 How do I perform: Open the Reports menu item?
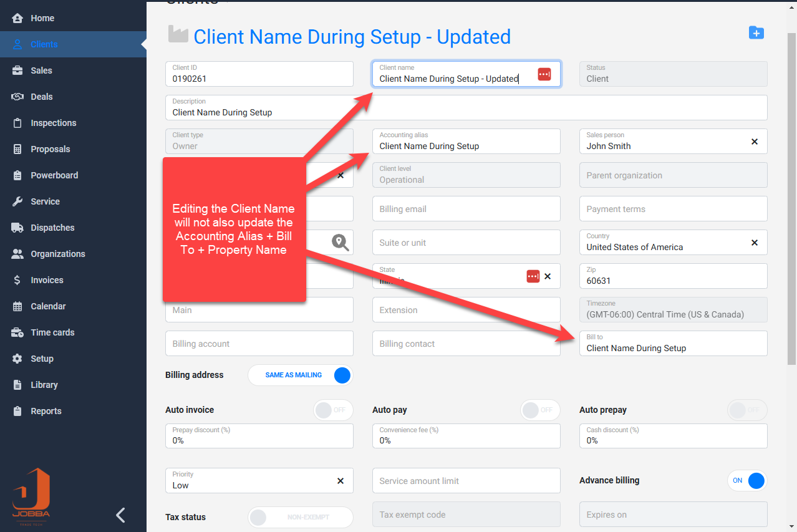click(x=46, y=411)
